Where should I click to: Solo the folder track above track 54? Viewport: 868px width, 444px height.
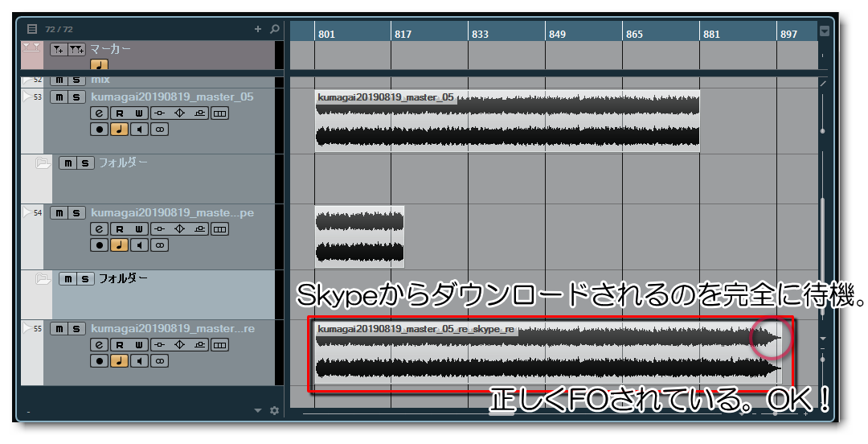pos(85,163)
